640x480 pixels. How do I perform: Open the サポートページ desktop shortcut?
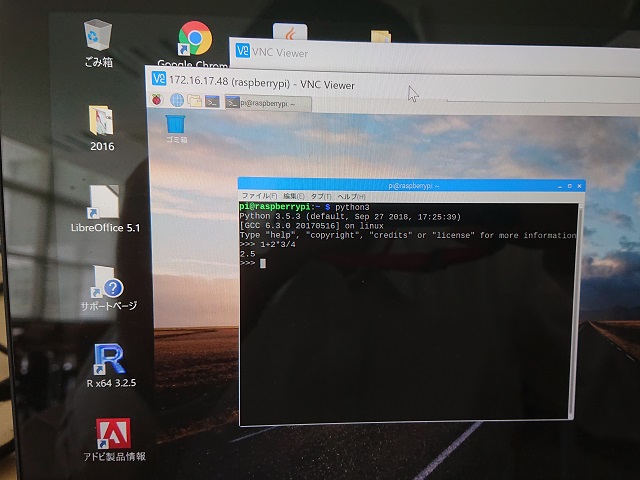pos(107,285)
